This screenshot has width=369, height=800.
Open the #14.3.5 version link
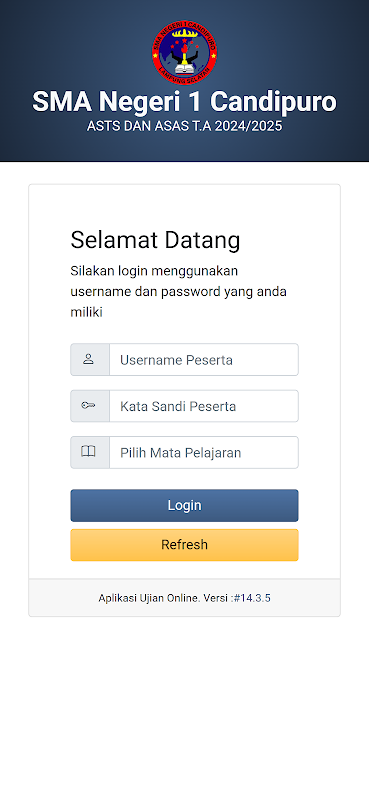(252, 598)
